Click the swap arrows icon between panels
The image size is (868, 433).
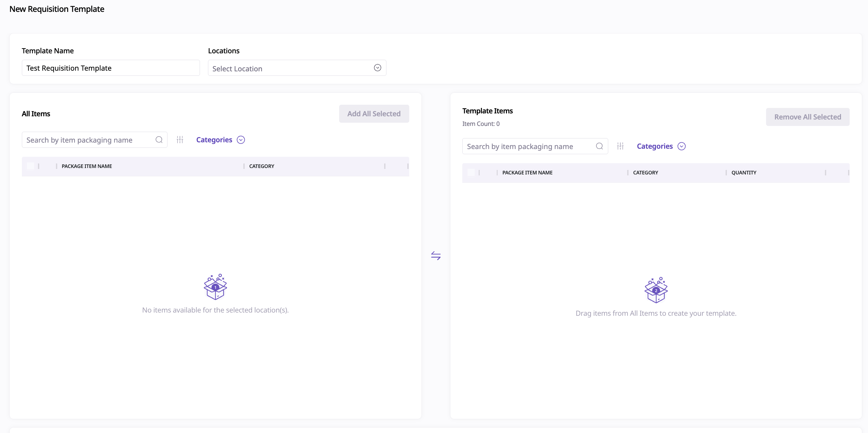coord(436,256)
